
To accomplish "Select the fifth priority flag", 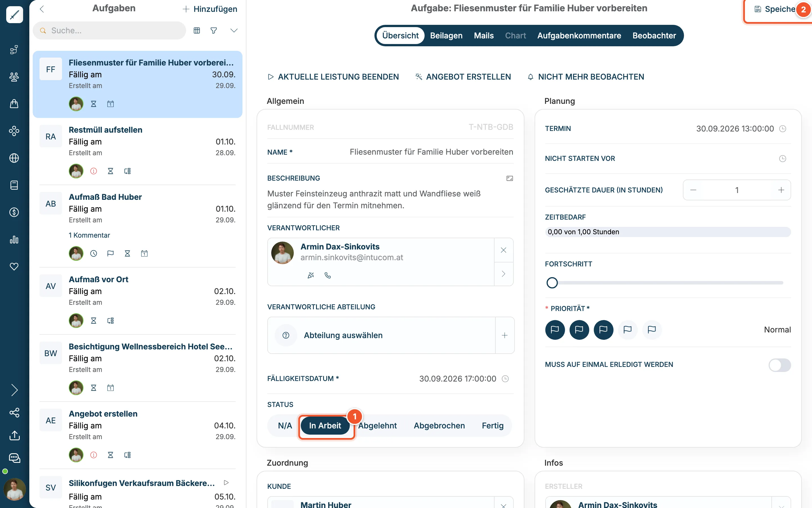I will (652, 330).
